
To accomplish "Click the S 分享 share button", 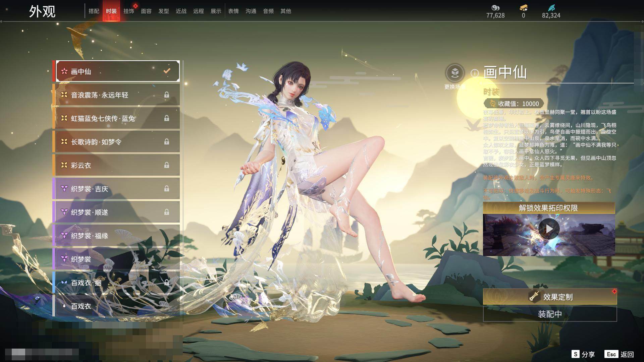I will 583,354.
